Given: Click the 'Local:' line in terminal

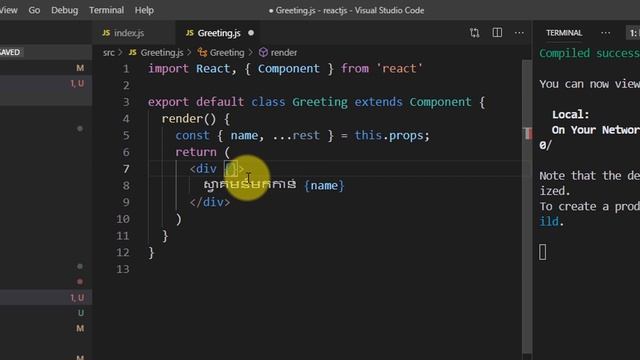Looking at the screenshot, I should (571, 115).
